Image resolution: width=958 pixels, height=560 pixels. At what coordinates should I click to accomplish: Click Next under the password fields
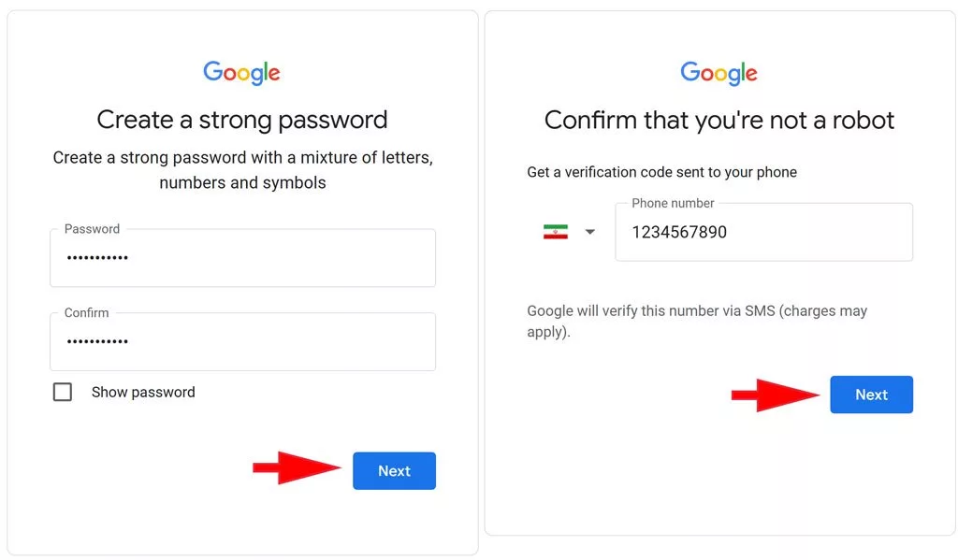coord(394,471)
